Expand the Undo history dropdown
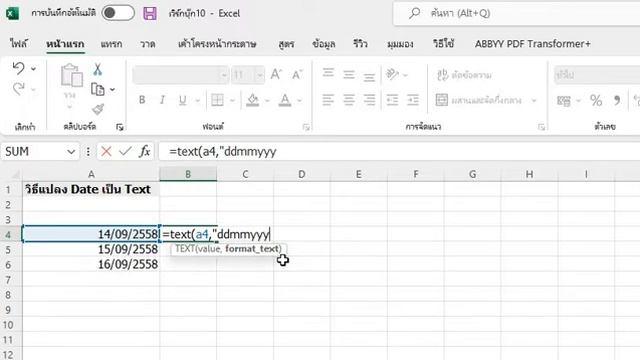Screen dimensions: 640x360 [x=33, y=69]
